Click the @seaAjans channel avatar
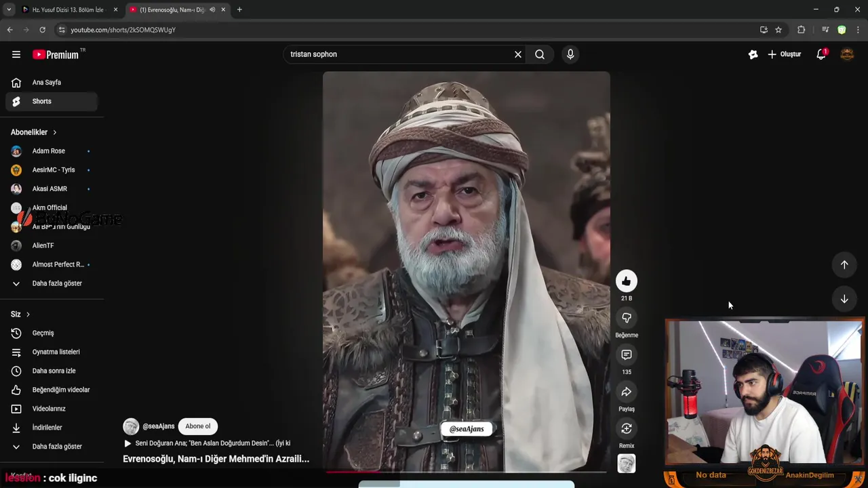Image resolution: width=868 pixels, height=488 pixels. coord(131,426)
